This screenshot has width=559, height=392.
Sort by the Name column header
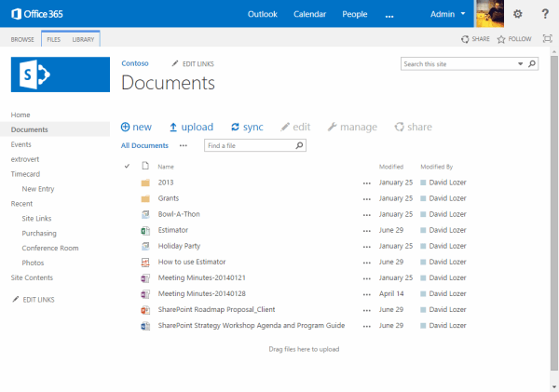(x=166, y=167)
